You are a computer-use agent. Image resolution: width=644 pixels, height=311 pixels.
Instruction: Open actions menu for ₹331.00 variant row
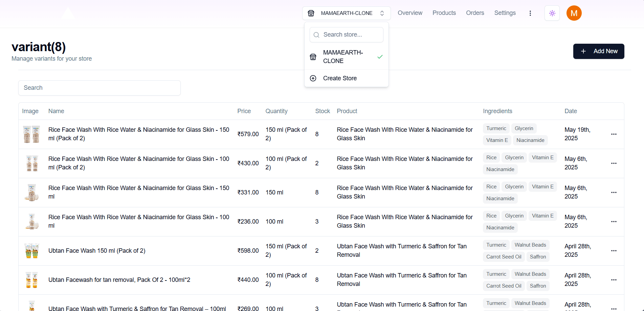(614, 192)
